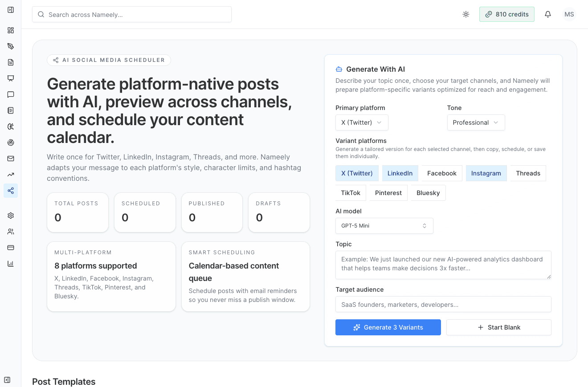Change the Tone dropdown from Professional
The height and width of the screenshot is (387, 588).
pyautogui.click(x=476, y=122)
